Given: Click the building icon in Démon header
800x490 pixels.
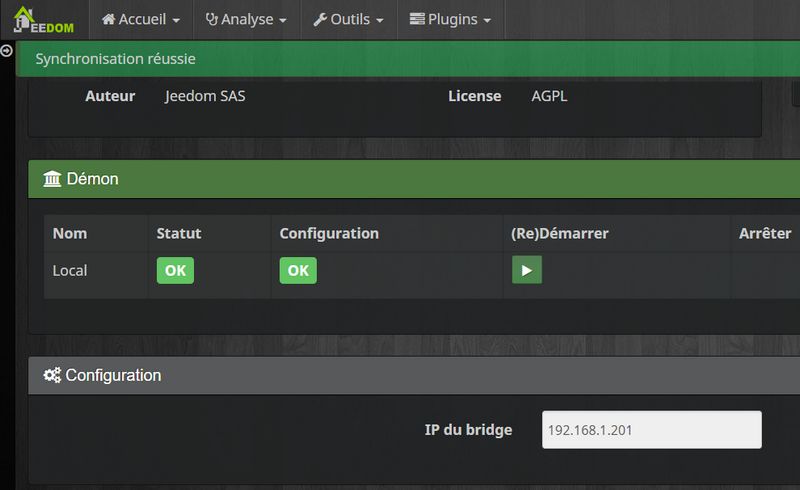Looking at the screenshot, I should pos(52,179).
